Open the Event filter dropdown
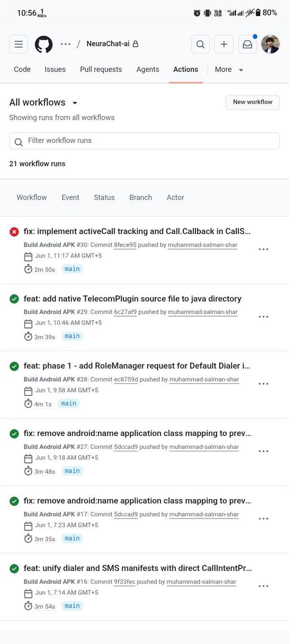Image resolution: width=289 pixels, height=644 pixels. click(70, 197)
